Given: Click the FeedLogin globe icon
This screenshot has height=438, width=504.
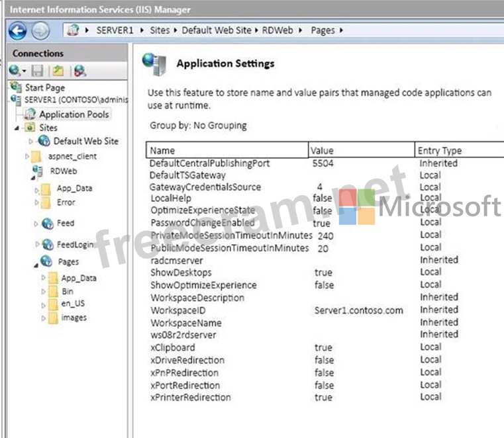Looking at the screenshot, I should (x=48, y=245).
